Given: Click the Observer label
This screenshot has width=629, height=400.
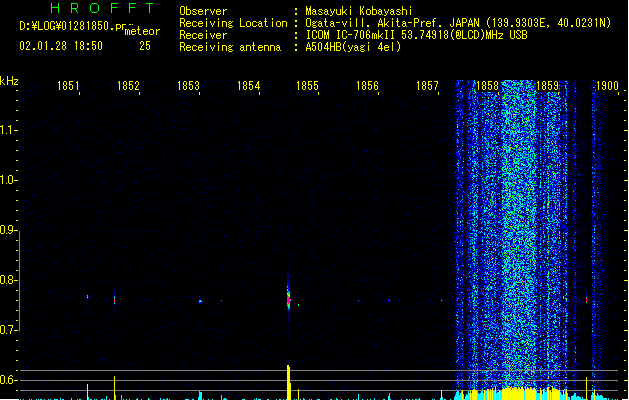Looking at the screenshot, I should coord(203,11).
